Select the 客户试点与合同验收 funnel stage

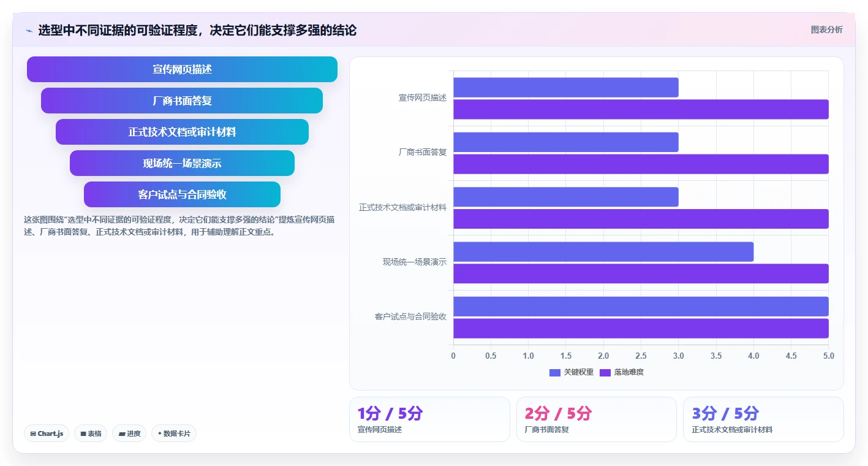pos(182,194)
